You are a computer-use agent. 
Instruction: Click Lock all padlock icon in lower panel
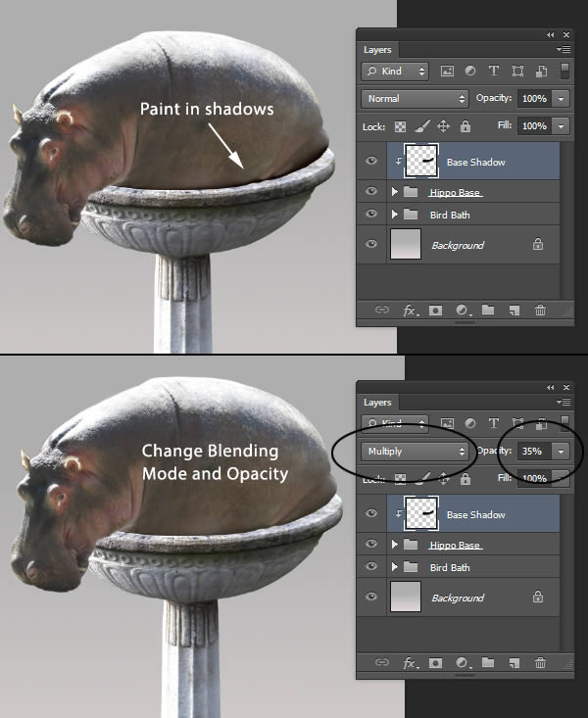click(x=465, y=479)
